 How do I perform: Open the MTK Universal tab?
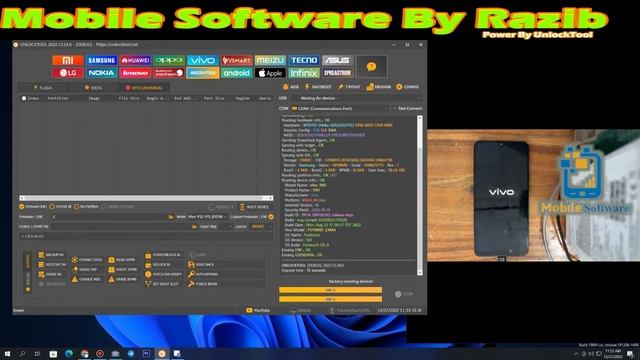point(144,88)
